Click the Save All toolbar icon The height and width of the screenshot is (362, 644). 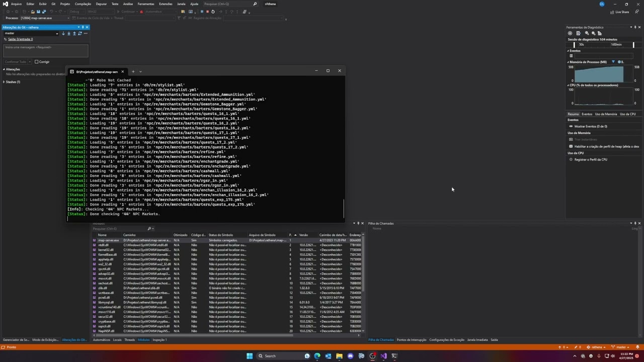(x=44, y=12)
